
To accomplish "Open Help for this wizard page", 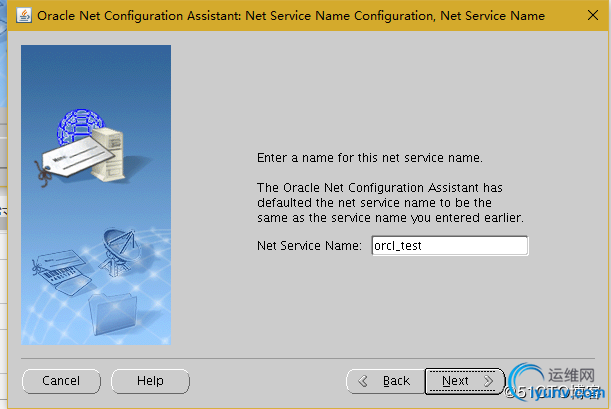I will 150,381.
